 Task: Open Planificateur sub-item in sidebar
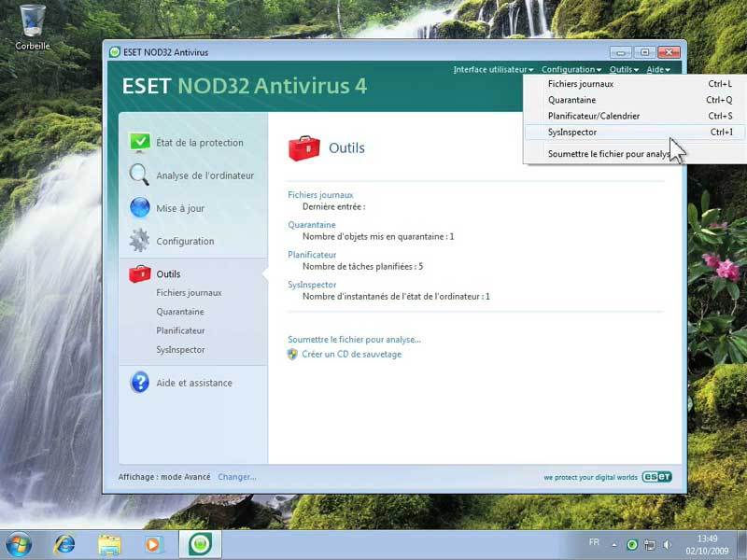coord(180,330)
